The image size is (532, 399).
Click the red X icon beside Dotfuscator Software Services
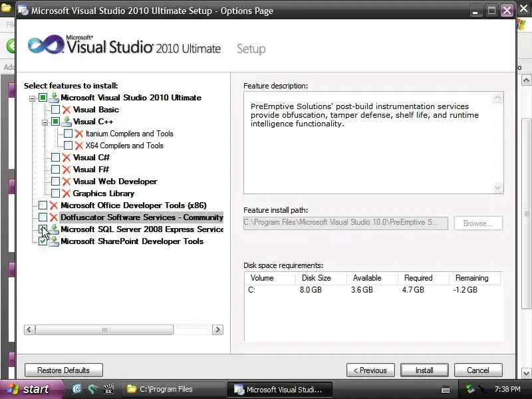click(x=54, y=217)
